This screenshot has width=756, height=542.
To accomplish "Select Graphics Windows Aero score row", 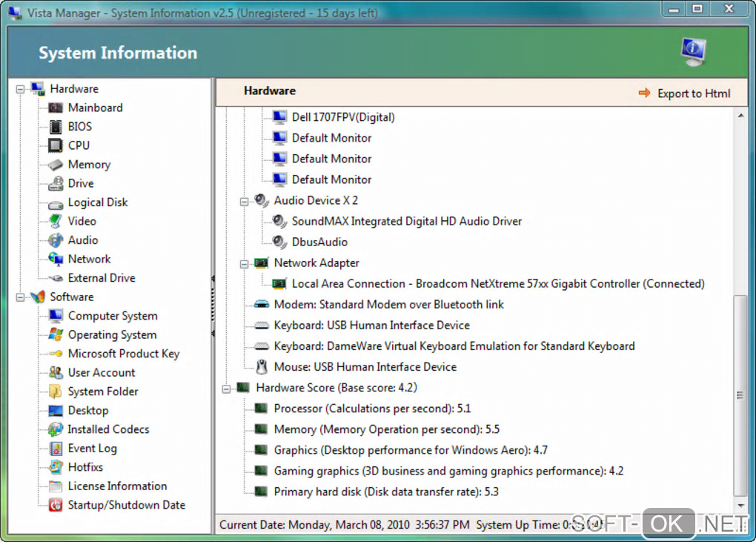I will [x=411, y=450].
